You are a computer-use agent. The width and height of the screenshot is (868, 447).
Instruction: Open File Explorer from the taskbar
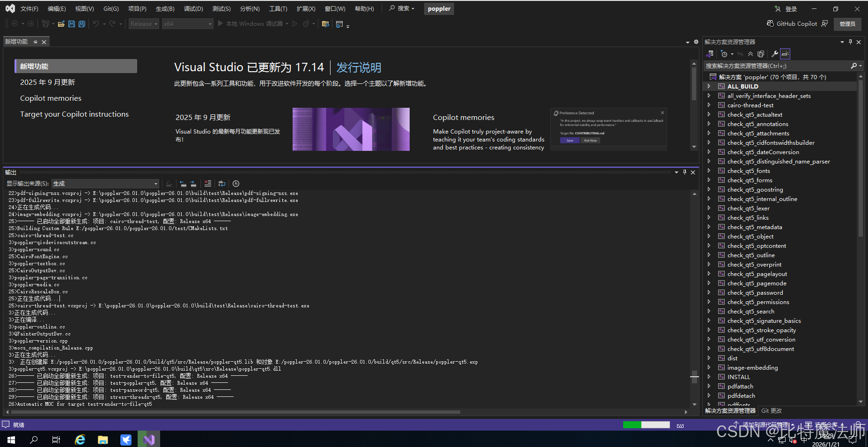point(103,440)
